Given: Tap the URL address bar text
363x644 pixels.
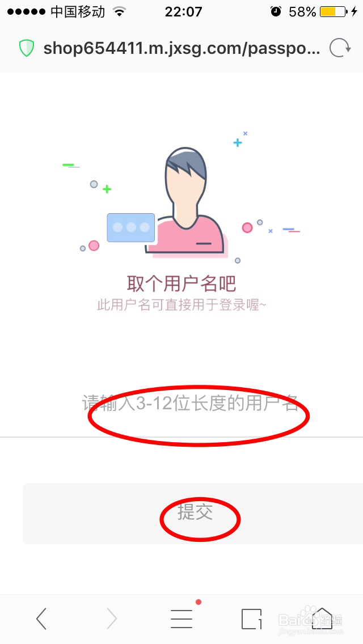Looking at the screenshot, I should point(181,48).
